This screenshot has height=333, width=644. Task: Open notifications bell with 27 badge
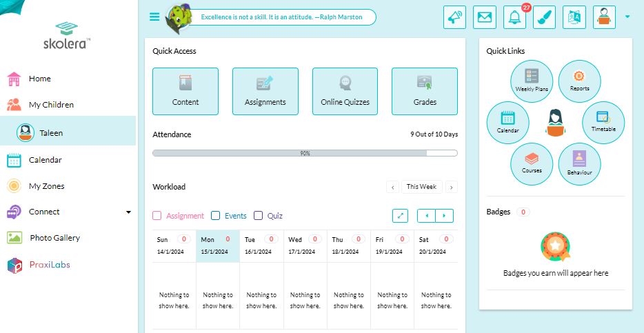514,17
